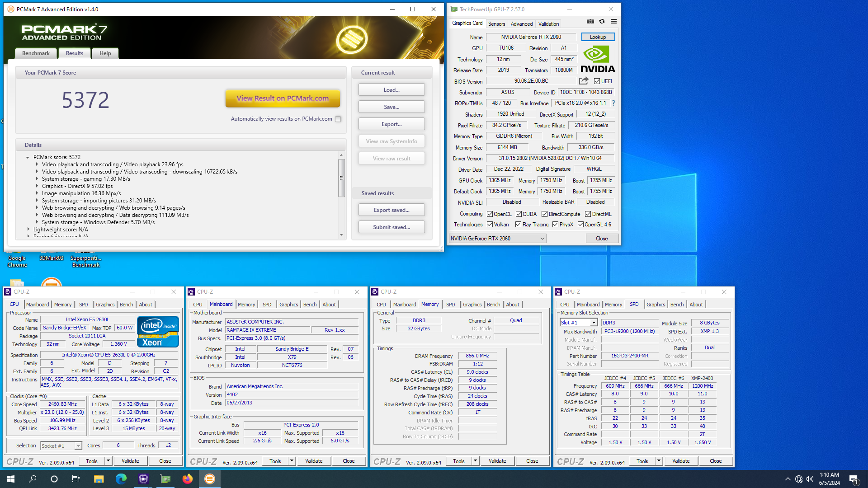
Task: Open 3DMark03 desktop shortcut
Action: pyautogui.click(x=51, y=258)
